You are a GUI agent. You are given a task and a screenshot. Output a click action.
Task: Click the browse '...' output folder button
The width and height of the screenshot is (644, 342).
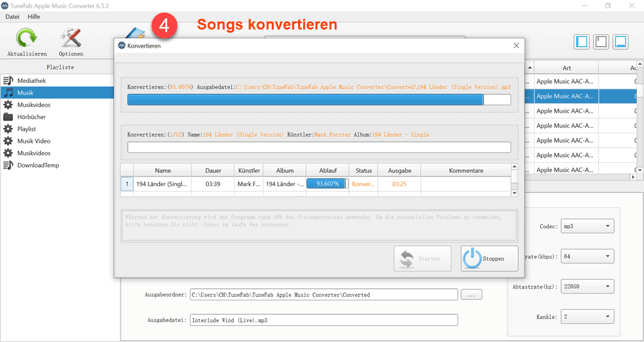coord(471,295)
